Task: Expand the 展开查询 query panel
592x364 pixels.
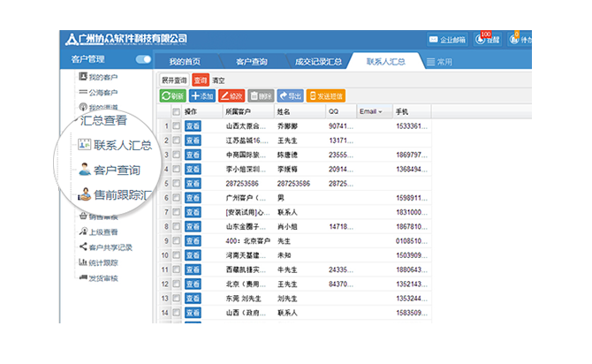Action: (174, 79)
